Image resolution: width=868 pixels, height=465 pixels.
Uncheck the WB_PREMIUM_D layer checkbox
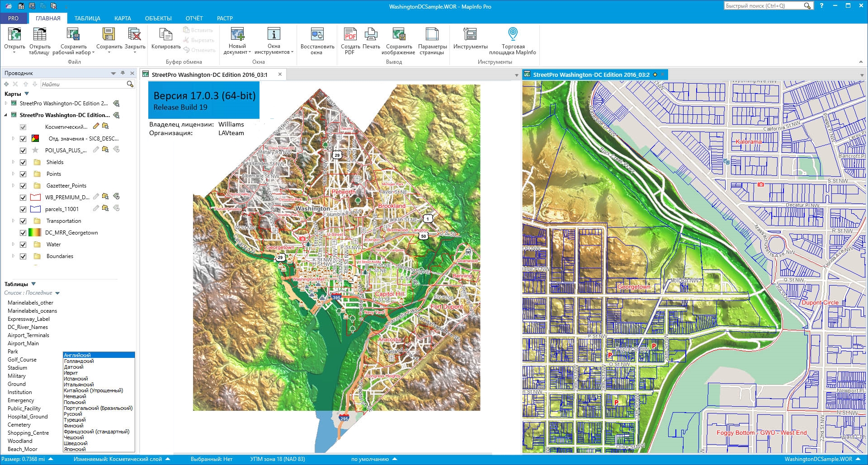tap(23, 197)
